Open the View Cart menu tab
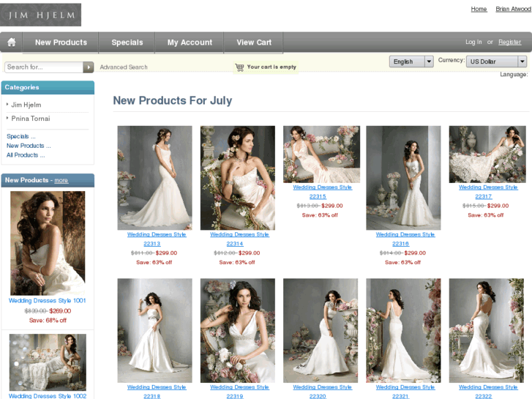Screen dimensions: 532x399 coord(254,42)
